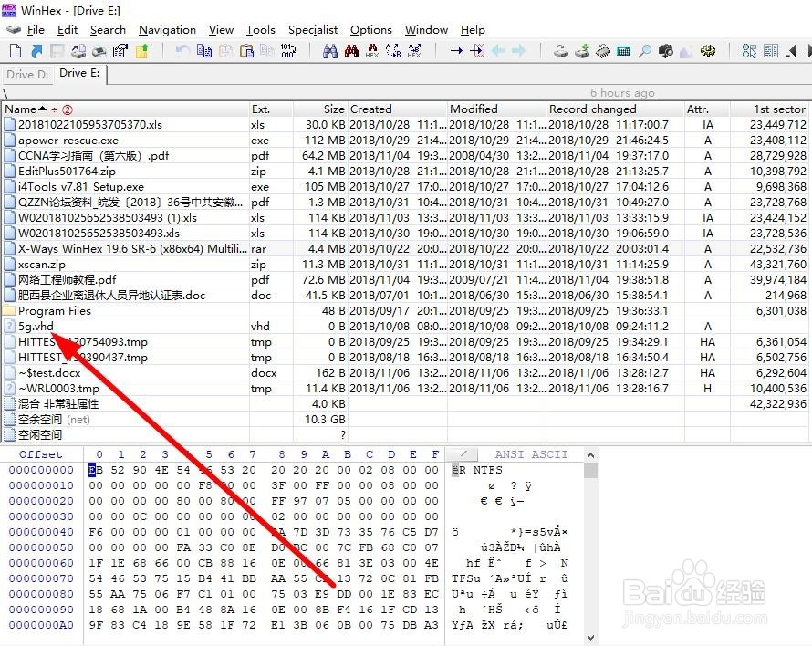Screen dimensions: 812x646
Task: Select the Program Files folder row
Action: click(405, 311)
